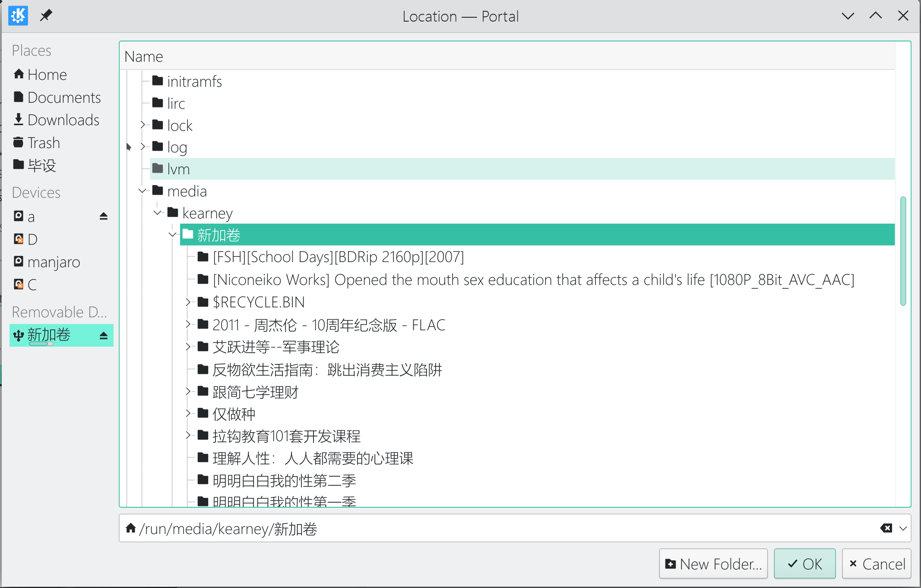
Task: Expand the 2011 - 周杰伦 FLAC folder
Action: tap(188, 324)
